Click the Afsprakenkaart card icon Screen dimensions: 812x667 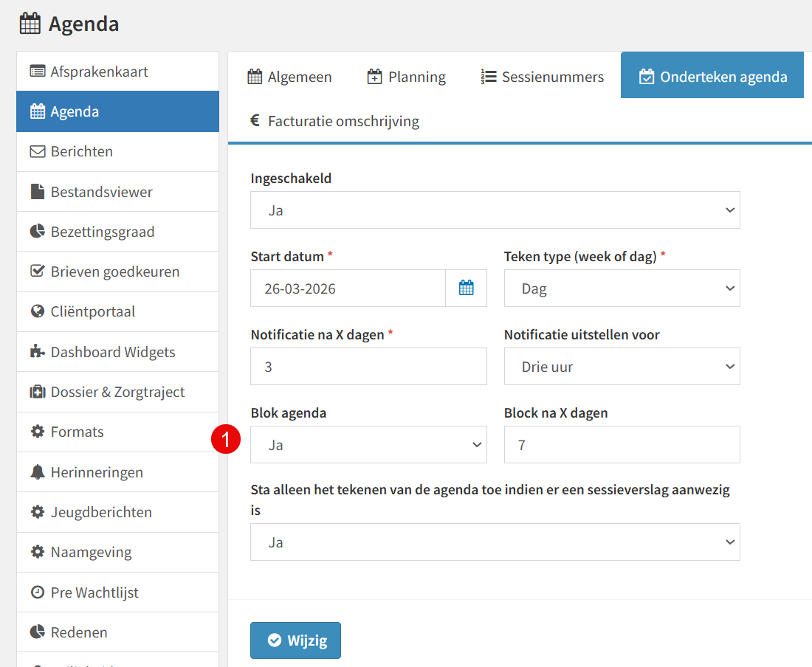(x=38, y=72)
